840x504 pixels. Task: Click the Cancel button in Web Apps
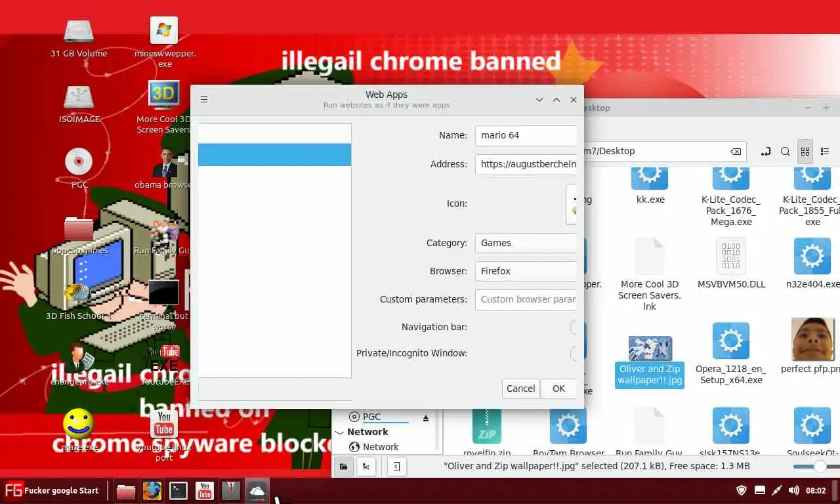tap(521, 388)
